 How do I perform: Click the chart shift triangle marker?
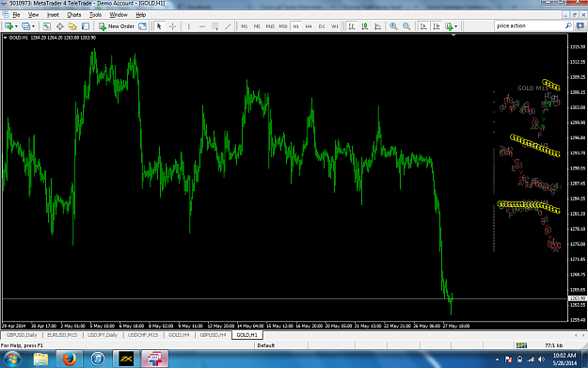pos(453,35)
